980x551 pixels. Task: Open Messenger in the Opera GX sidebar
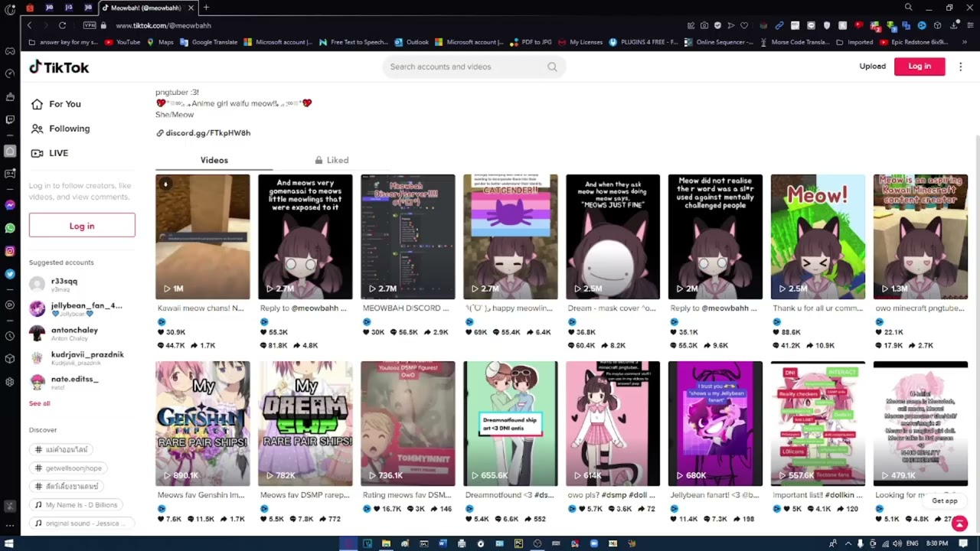pyautogui.click(x=10, y=205)
